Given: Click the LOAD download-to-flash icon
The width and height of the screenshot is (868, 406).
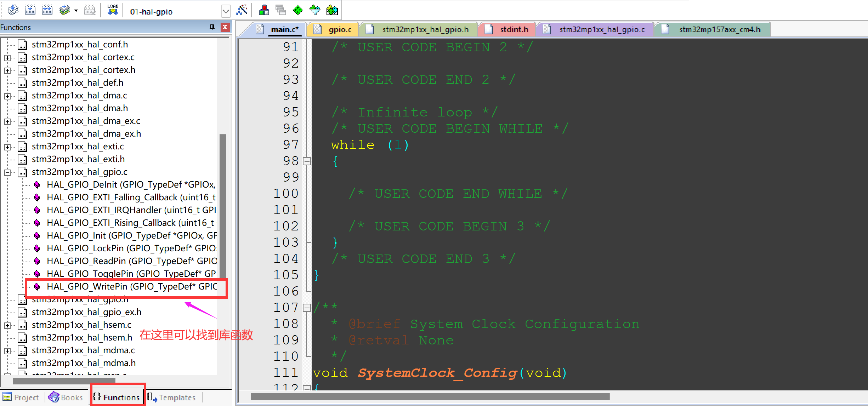Looking at the screenshot, I should pyautogui.click(x=113, y=10).
